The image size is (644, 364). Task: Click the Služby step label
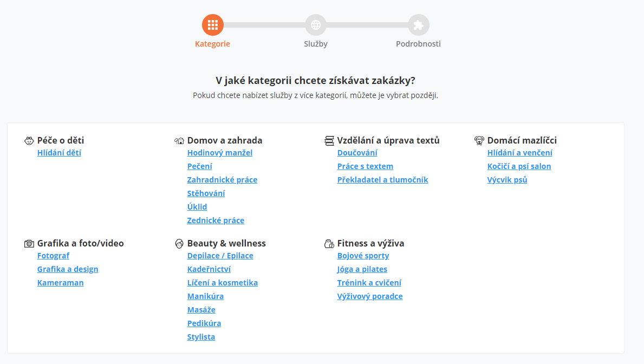click(315, 44)
